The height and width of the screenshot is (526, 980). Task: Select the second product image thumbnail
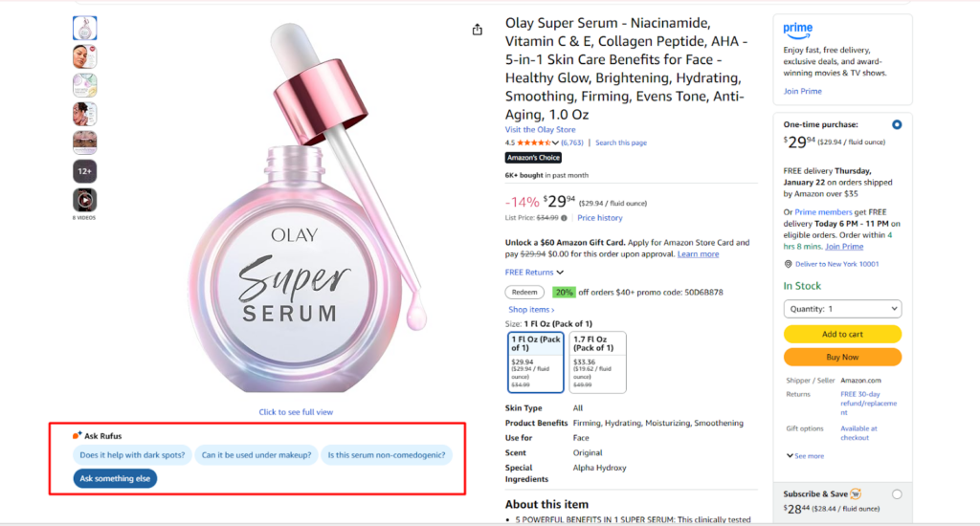pos(84,56)
